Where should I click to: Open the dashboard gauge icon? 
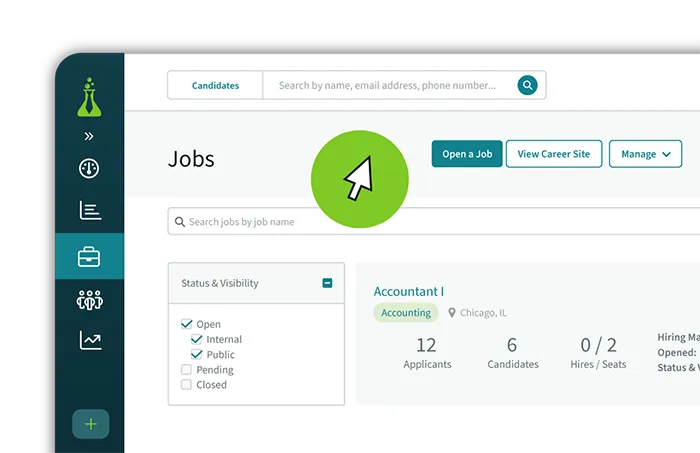click(89, 169)
